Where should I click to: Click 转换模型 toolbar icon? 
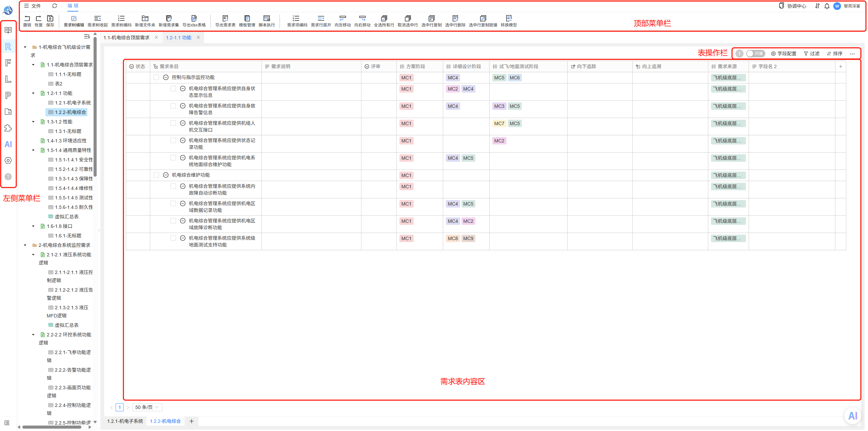509,21
